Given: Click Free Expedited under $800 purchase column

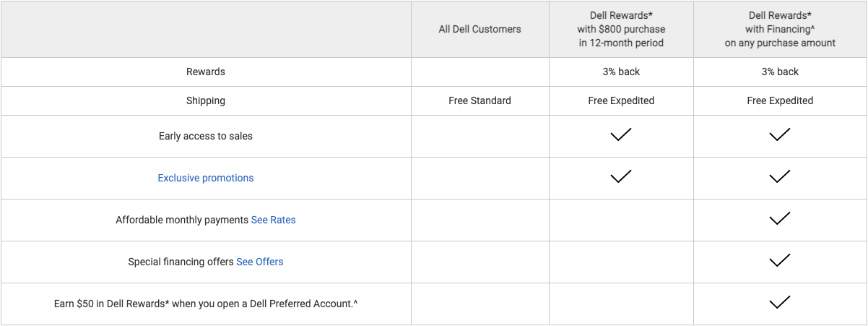Looking at the screenshot, I should (x=621, y=100).
